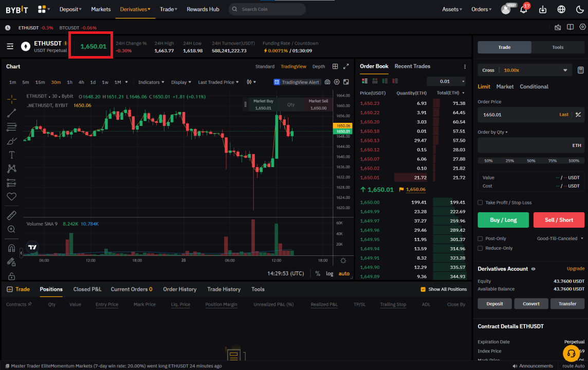Open live support headset chat
This screenshot has width=588, height=370.
(571, 353)
